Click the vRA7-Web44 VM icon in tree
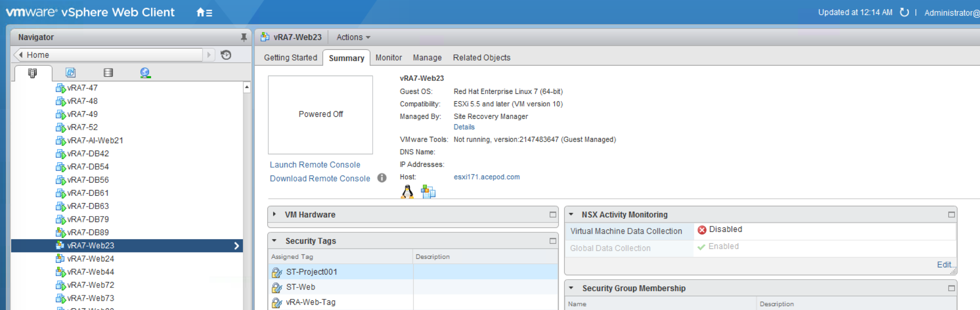The image size is (980, 310). [x=61, y=272]
